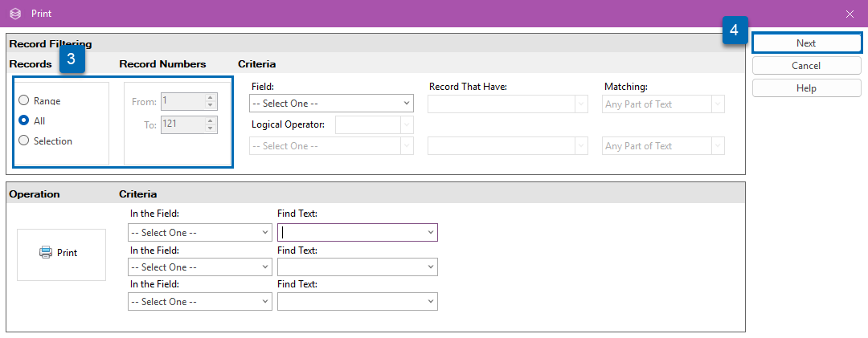Open the second In the Field dropdown
This screenshot has width=868, height=338.
tap(200, 267)
